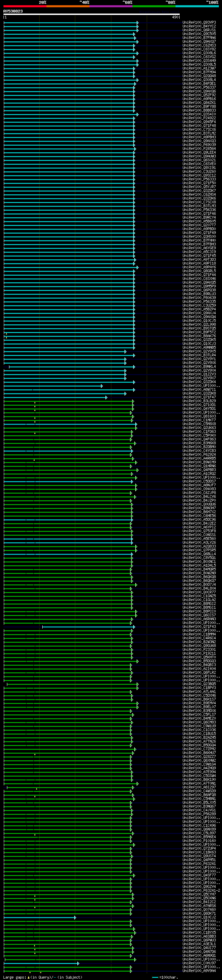Click the UniRef100_B8B833 label

(199, 110)
